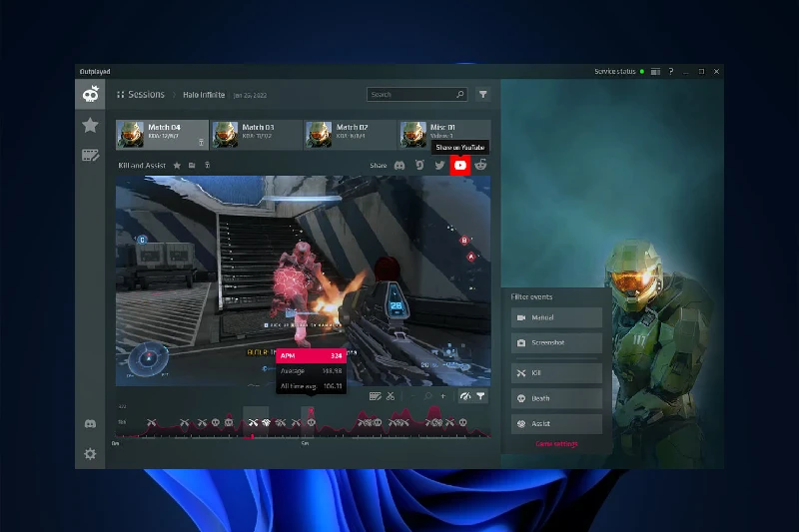The width and height of the screenshot is (799, 532).
Task: Share the clip on Twitter
Action: point(439,166)
